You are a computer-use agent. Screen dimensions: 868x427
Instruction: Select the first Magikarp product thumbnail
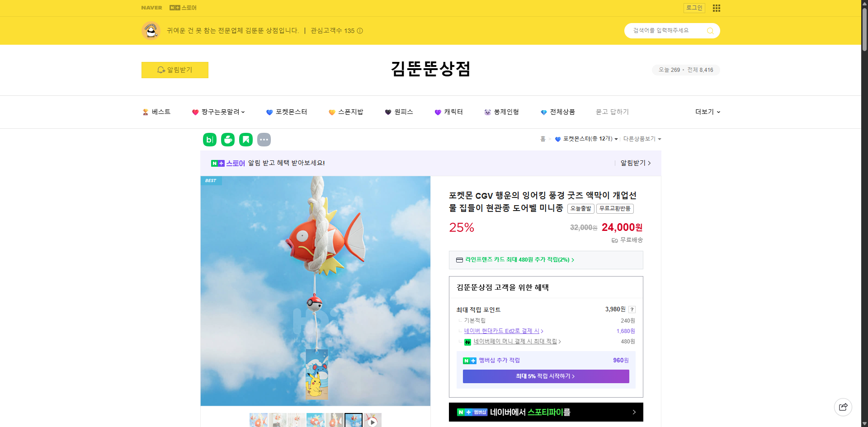tap(259, 420)
